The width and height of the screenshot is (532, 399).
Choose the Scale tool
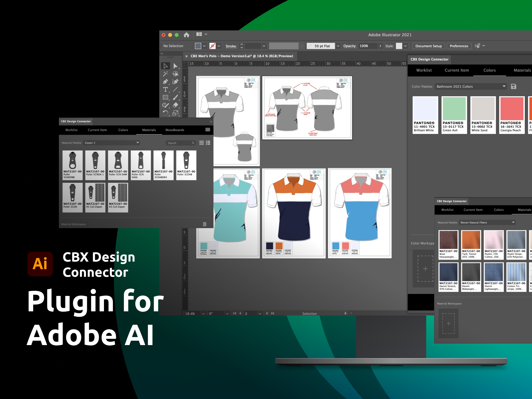(175, 113)
